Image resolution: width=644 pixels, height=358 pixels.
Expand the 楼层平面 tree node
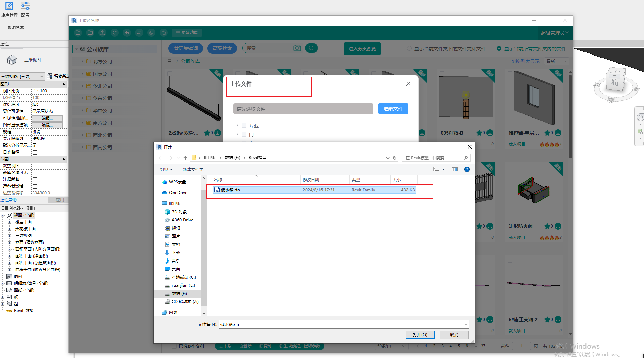coord(10,222)
